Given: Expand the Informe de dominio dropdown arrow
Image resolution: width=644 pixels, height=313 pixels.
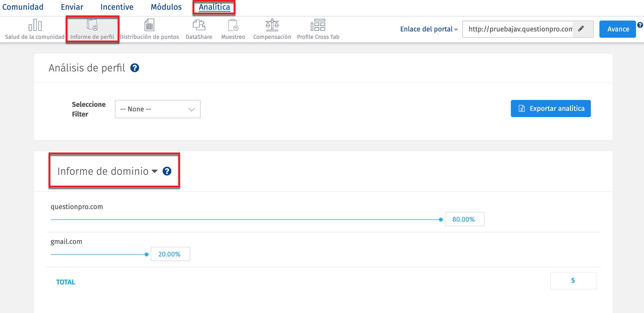Looking at the screenshot, I should tap(155, 171).
